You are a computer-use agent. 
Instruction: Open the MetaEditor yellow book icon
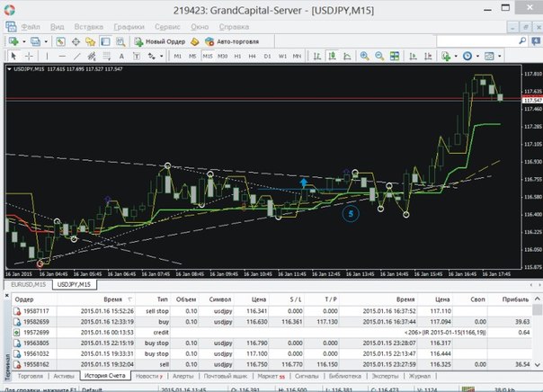point(195,42)
